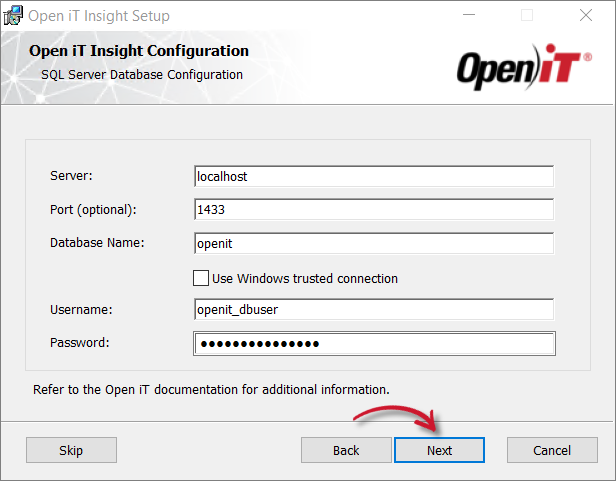Viewport: 616px width, 481px height.
Task: Click the installer icon in the title bar
Action: pyautogui.click(x=13, y=16)
